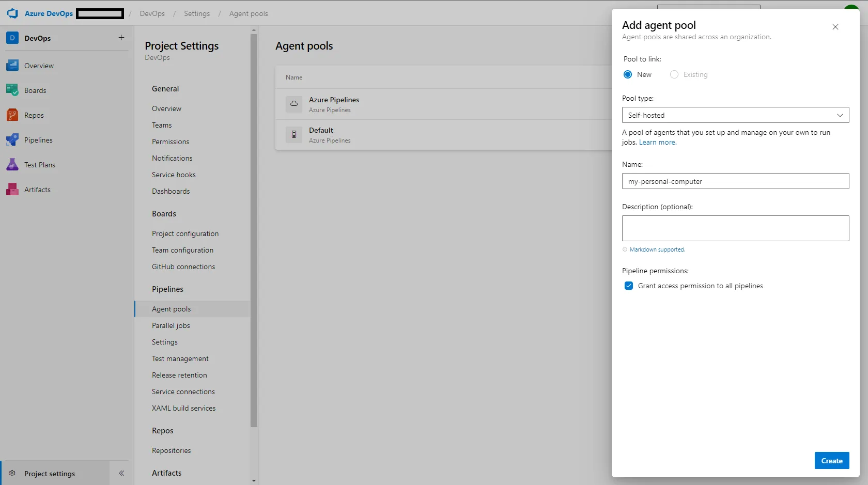Click the Agent pools breadcrumb
The width and height of the screenshot is (868, 485).
[249, 13]
